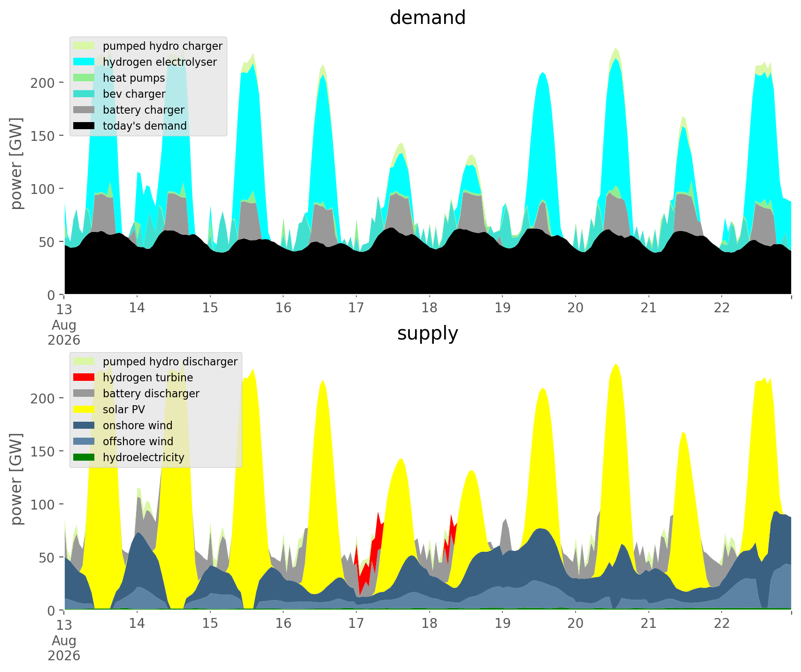Image resolution: width=801 pixels, height=672 pixels.
Task: Select the "pumped hydro discharger" legend text
Action: tap(170, 362)
